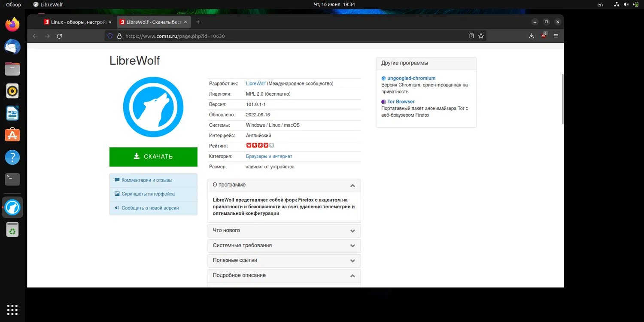This screenshot has width=644, height=322.
Task: Open Ubuntu Software store from dock
Action: (12, 135)
